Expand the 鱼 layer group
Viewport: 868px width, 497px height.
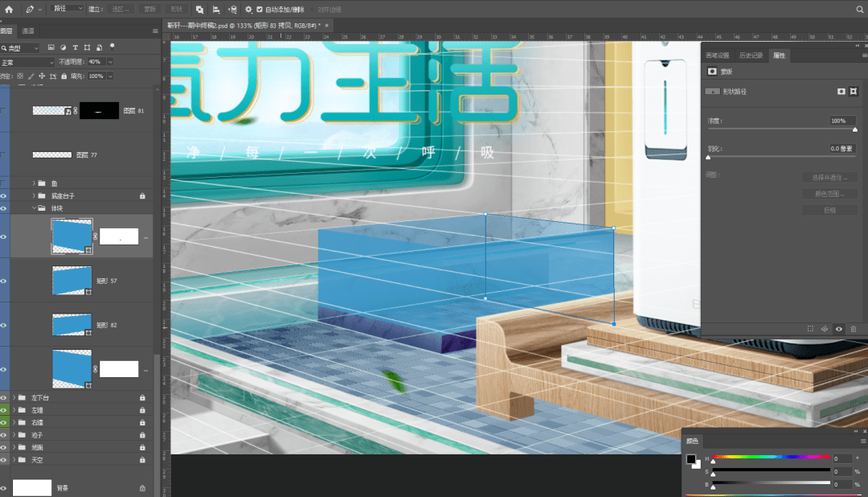tap(34, 183)
